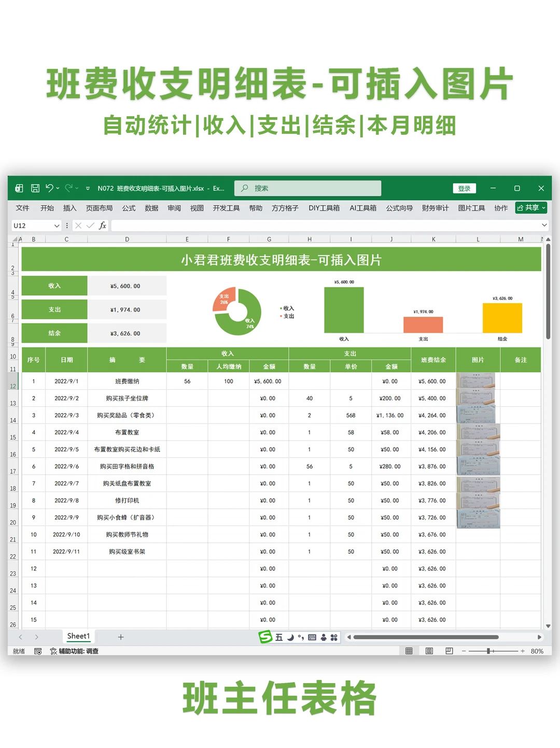This screenshot has width=560, height=748.
Task: Click the green 收入 bar in chart
Action: point(344,309)
